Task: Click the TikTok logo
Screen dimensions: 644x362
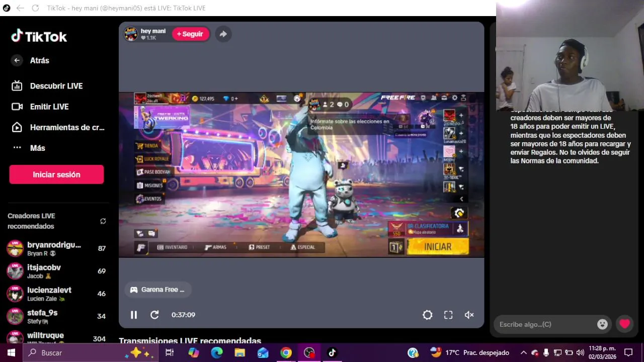Action: (39, 36)
